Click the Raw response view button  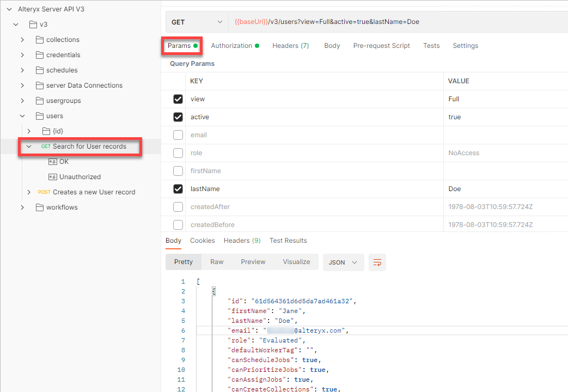pos(217,262)
